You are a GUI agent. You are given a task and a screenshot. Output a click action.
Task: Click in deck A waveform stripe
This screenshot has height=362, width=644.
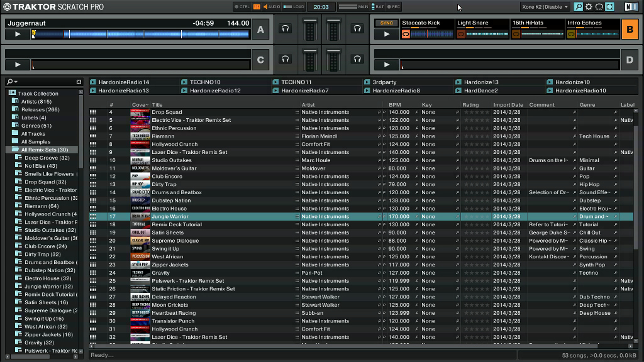(x=140, y=35)
